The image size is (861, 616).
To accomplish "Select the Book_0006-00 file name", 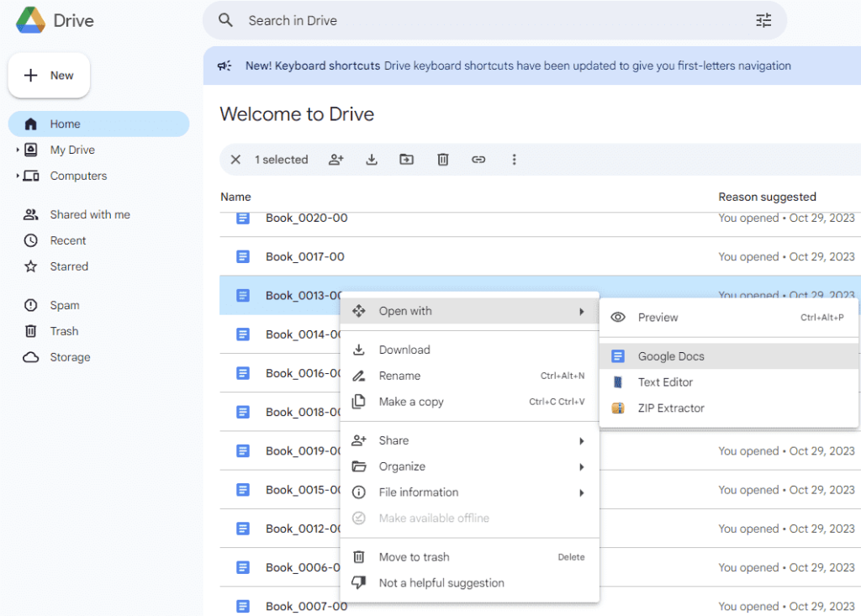I will [x=303, y=567].
